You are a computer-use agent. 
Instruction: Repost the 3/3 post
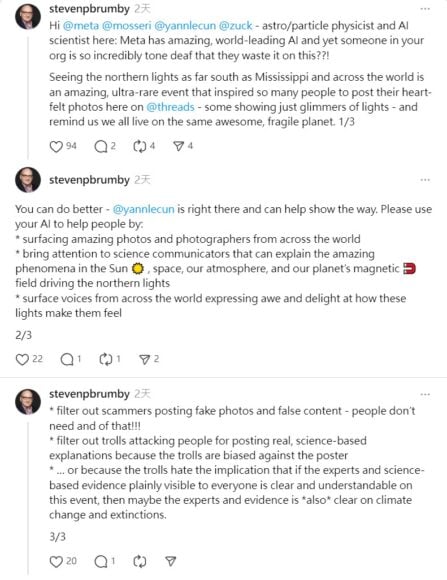(x=140, y=562)
